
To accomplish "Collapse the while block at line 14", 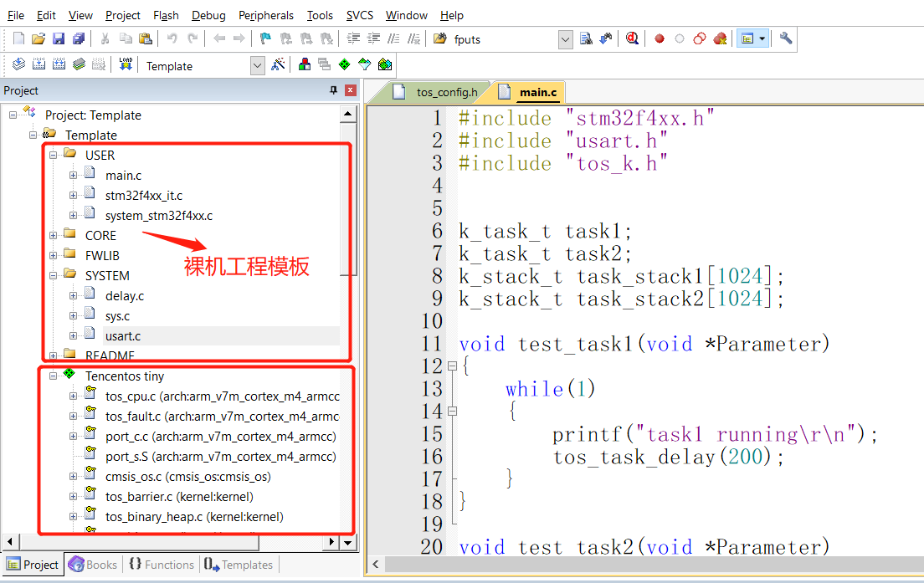I will (x=452, y=411).
